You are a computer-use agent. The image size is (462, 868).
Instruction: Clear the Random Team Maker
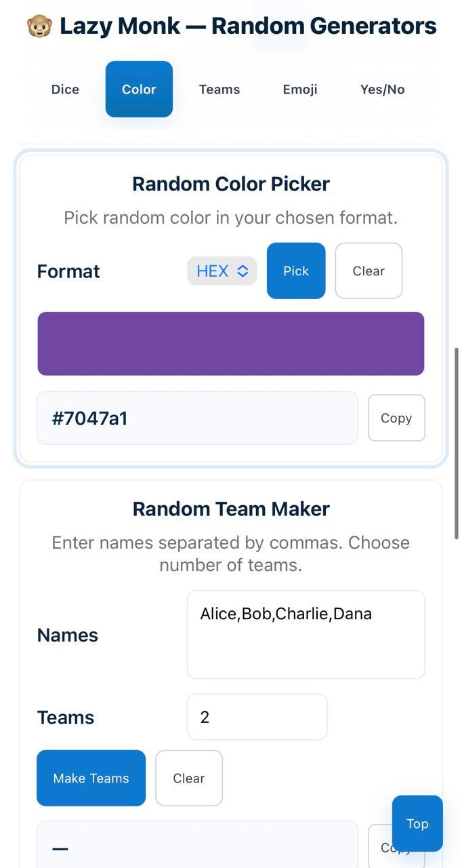pos(189,778)
